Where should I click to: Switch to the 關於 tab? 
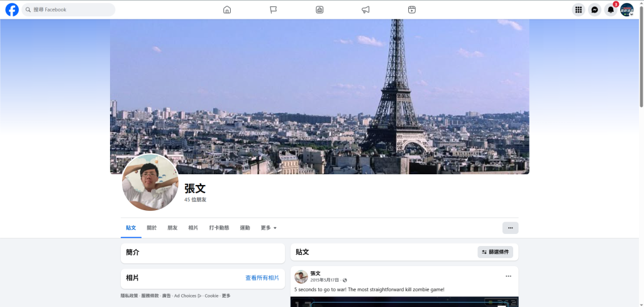pyautogui.click(x=152, y=228)
